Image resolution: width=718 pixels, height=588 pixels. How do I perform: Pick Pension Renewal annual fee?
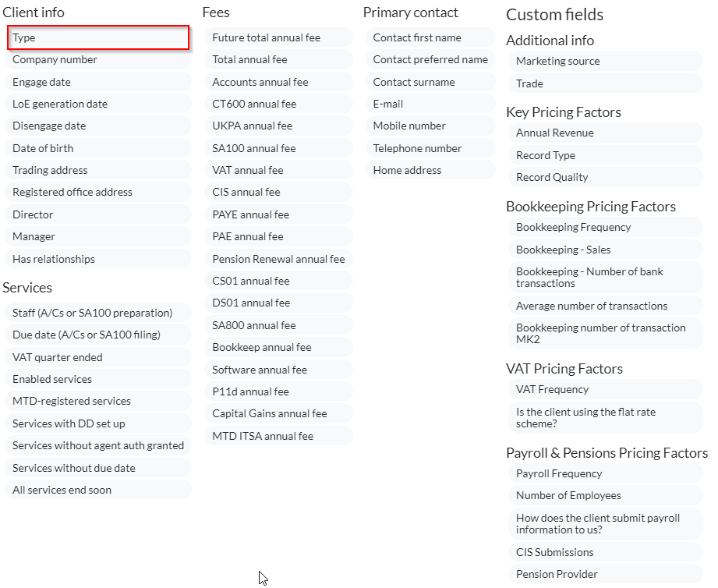(x=278, y=259)
